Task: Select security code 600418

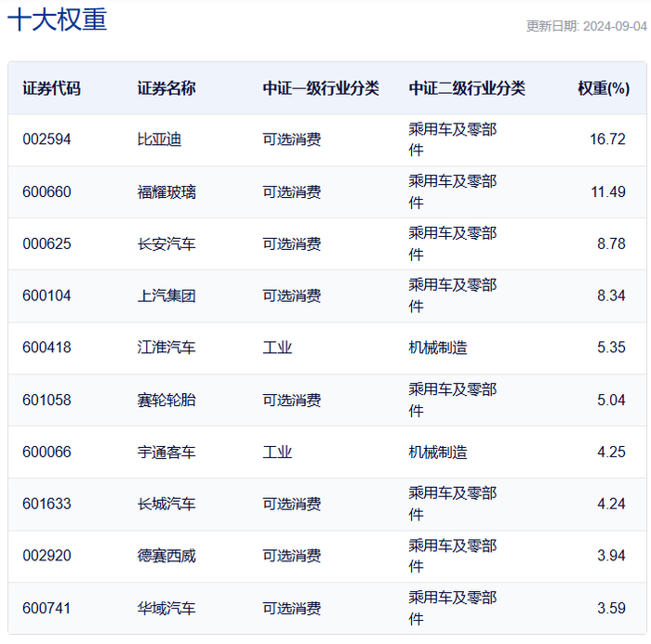Action: click(46, 348)
